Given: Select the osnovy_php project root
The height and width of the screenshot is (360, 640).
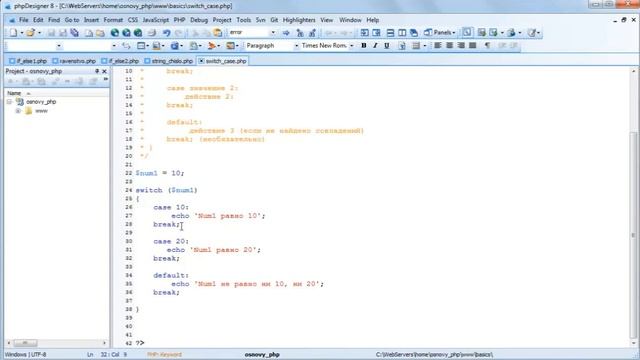Looking at the screenshot, I should pos(41,102).
